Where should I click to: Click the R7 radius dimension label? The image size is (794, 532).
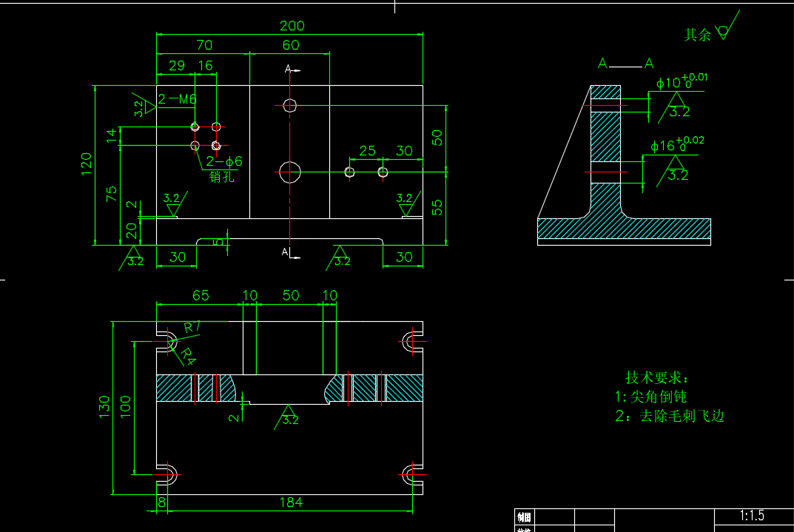pyautogui.click(x=192, y=326)
